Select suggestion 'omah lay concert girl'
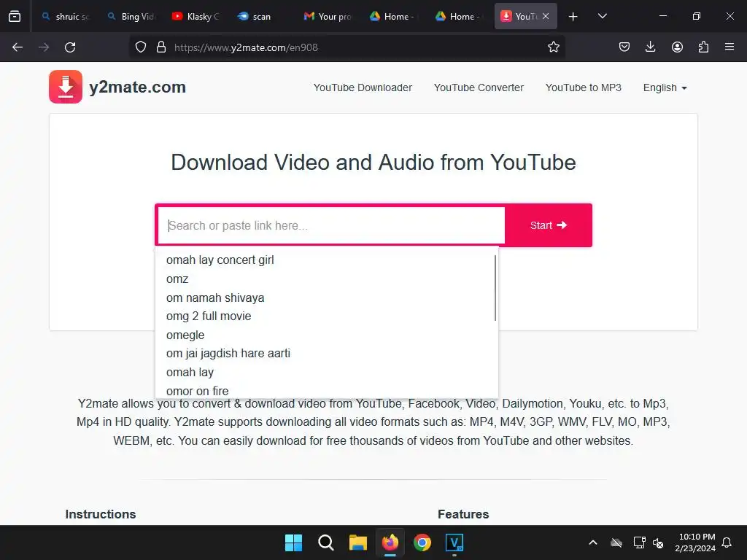Image resolution: width=747 pixels, height=560 pixels. tap(220, 260)
